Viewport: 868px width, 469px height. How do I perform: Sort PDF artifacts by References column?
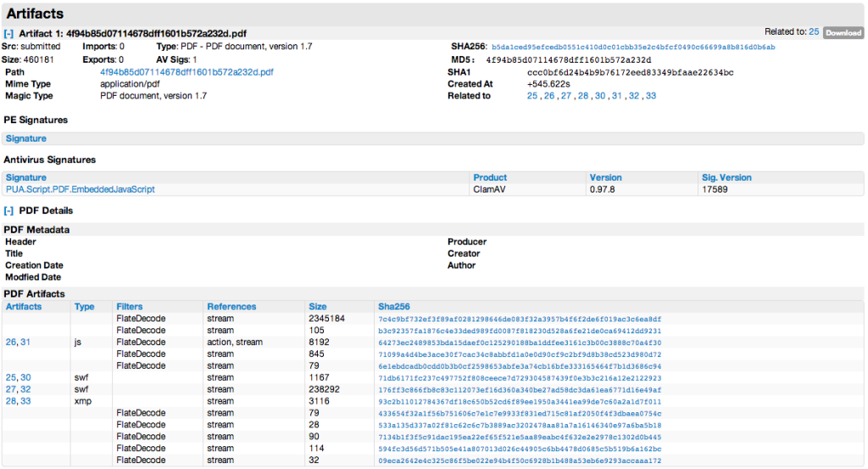[x=231, y=306]
